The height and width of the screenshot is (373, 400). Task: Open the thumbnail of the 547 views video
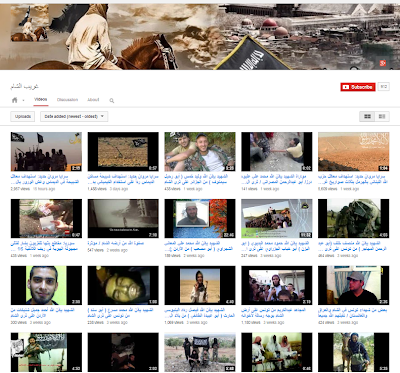[x=123, y=218]
